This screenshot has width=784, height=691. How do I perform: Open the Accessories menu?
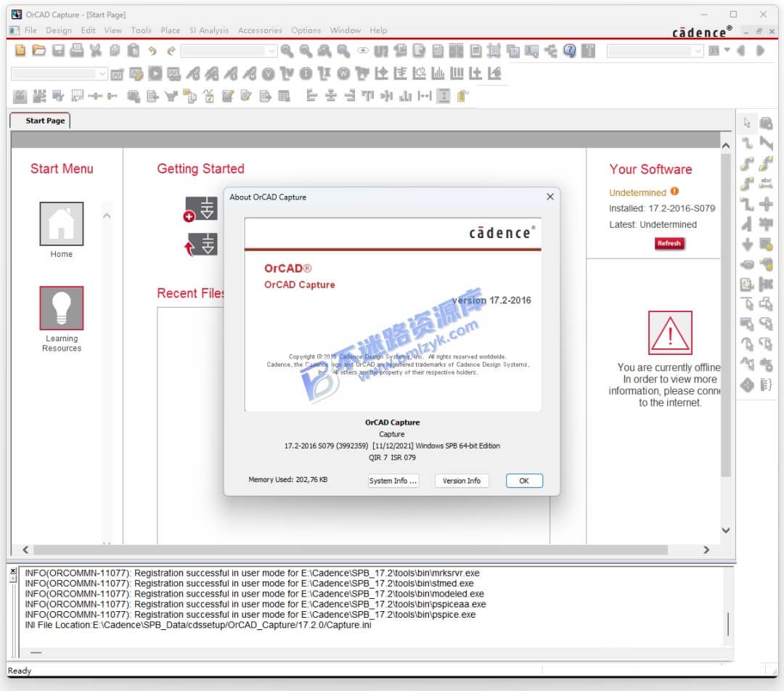click(260, 30)
